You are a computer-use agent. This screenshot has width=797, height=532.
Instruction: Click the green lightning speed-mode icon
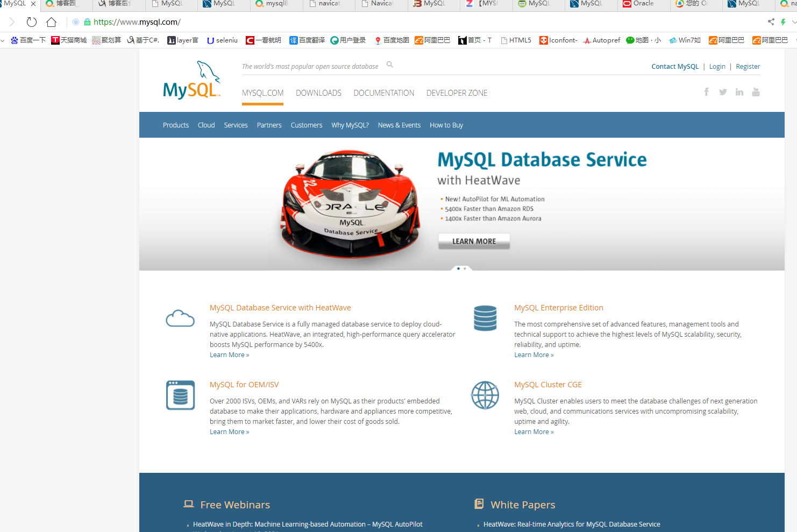click(x=784, y=22)
